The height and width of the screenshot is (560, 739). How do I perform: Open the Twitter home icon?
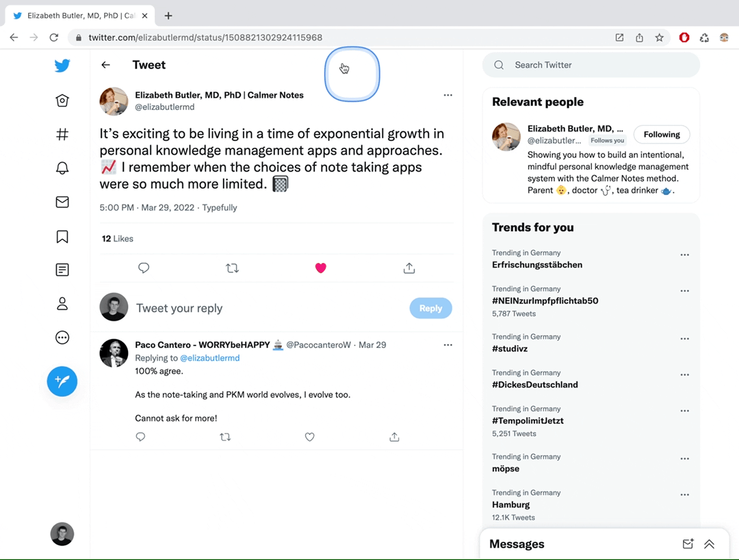tap(62, 101)
